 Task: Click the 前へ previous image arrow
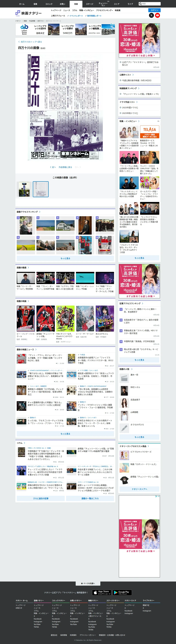tap(53, 167)
